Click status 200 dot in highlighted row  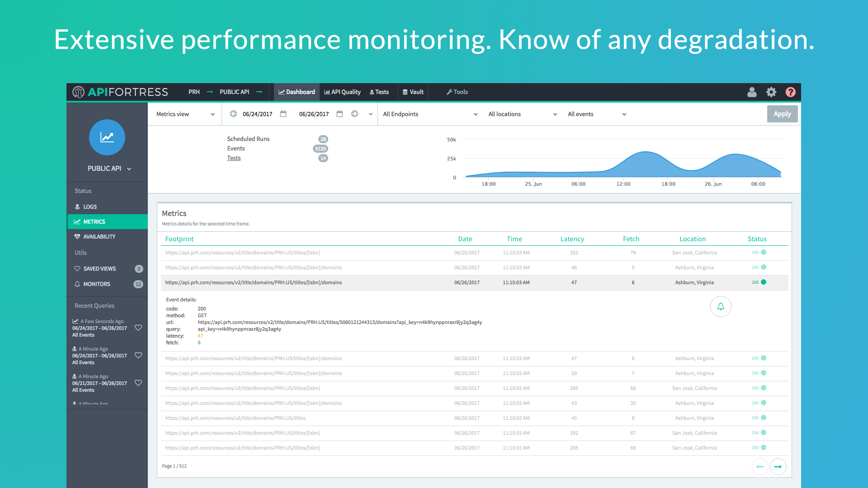point(764,282)
